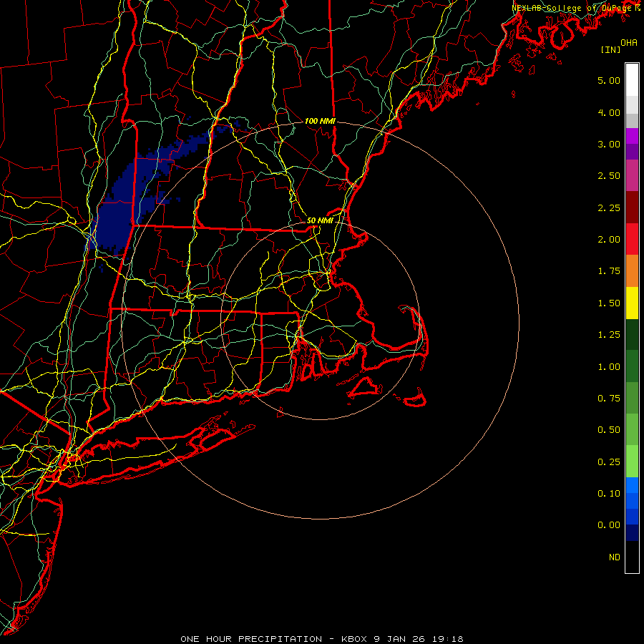The height and width of the screenshot is (644, 644).
Task: Click the white color swatch in legend
Action: pos(632,80)
